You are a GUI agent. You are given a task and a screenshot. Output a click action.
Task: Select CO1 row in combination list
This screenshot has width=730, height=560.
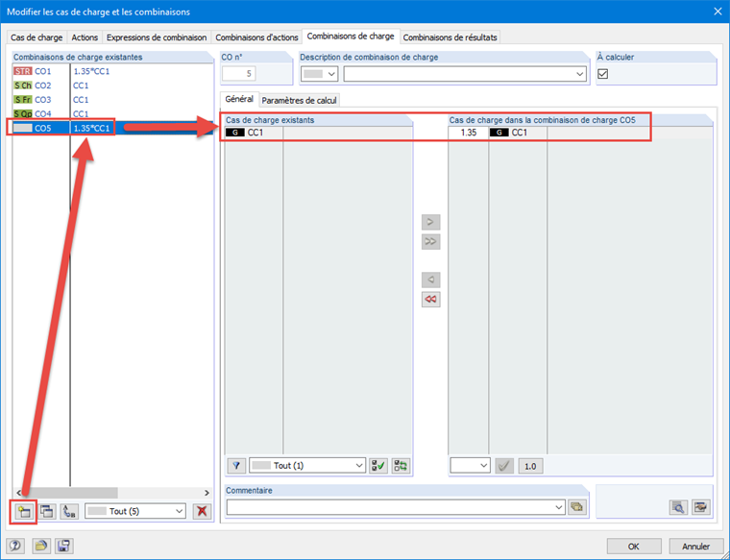(110, 71)
